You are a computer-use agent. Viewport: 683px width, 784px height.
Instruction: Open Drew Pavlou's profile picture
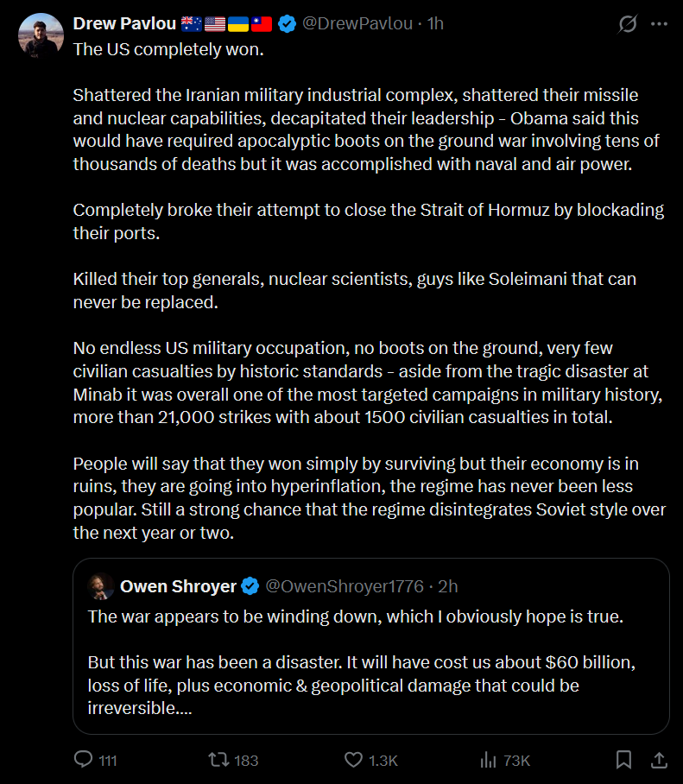[40, 36]
